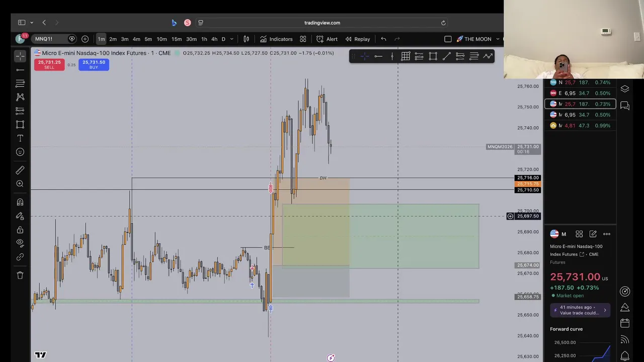Open the object tree layers icon

[625, 89]
